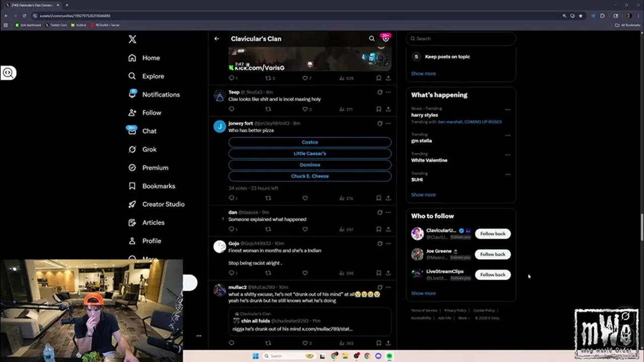Like Gojo's post
Screen dimensions: 644x362
click(x=305, y=273)
